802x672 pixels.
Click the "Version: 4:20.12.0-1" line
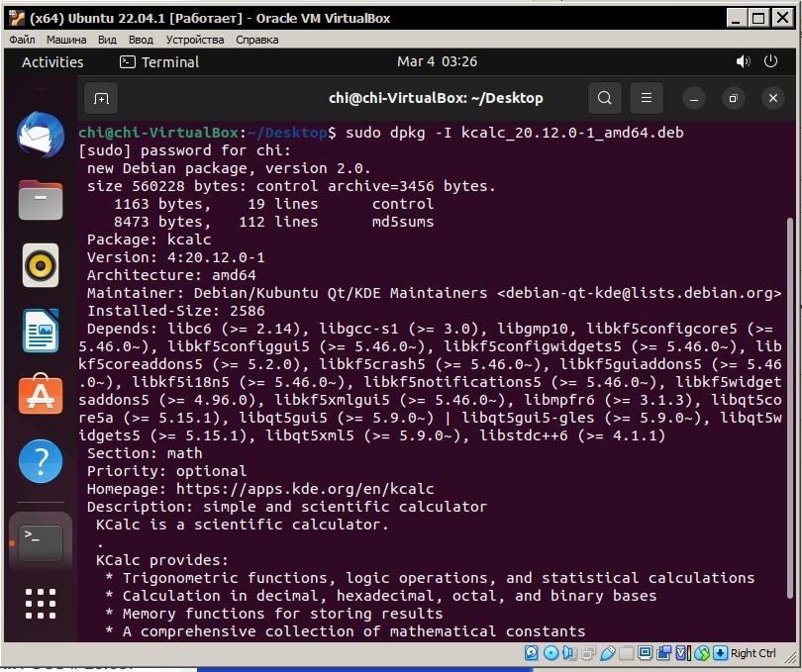point(175,257)
